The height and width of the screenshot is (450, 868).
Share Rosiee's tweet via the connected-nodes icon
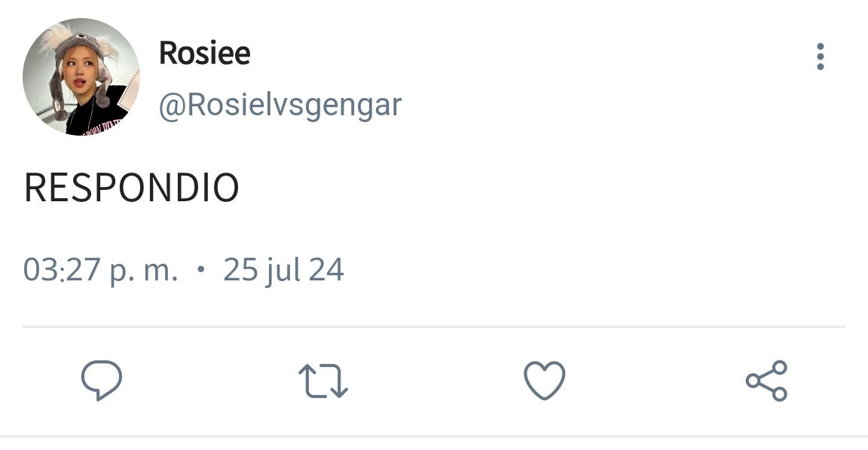767,380
